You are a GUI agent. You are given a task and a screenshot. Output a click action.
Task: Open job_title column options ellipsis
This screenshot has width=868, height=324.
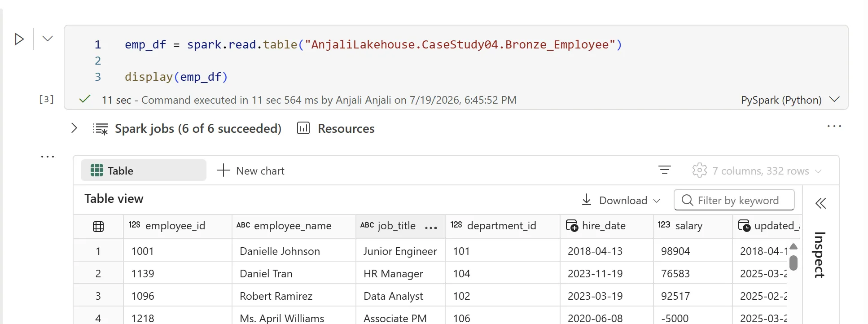pos(431,228)
